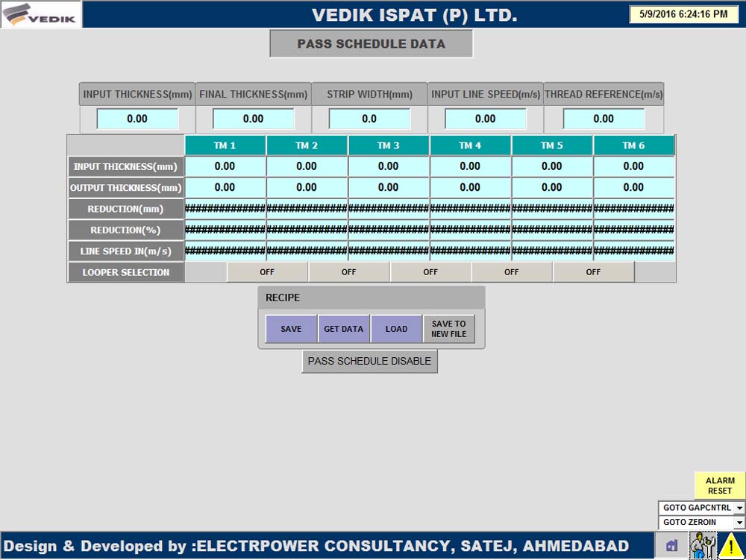Click the OUTPUT THICKNESS(mm) row label

[125, 188]
